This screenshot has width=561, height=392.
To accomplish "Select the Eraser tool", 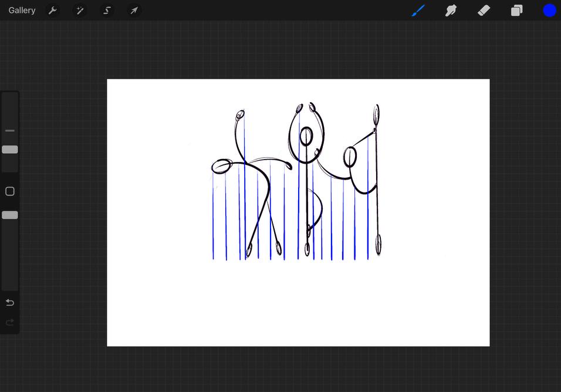I will point(484,11).
